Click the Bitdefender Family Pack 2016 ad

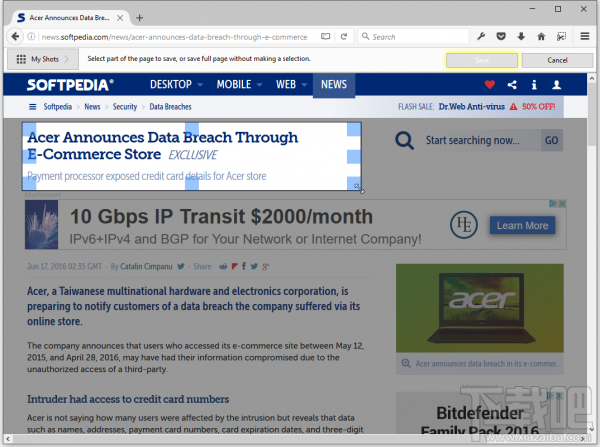pos(480,415)
